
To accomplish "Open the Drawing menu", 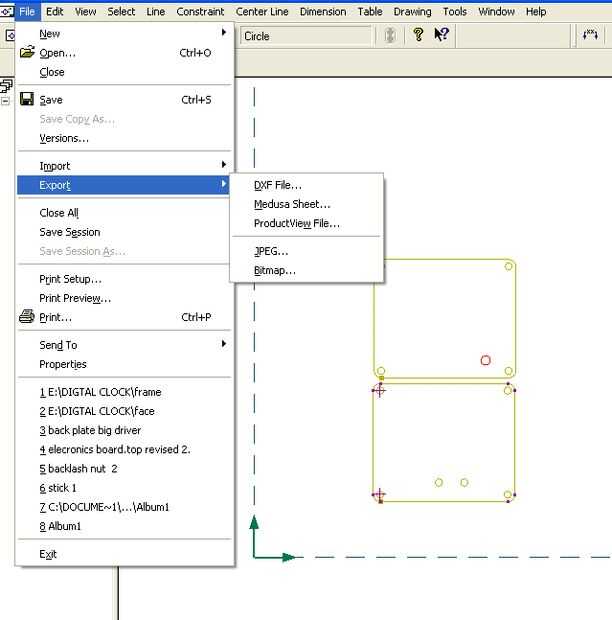I will coord(412,12).
